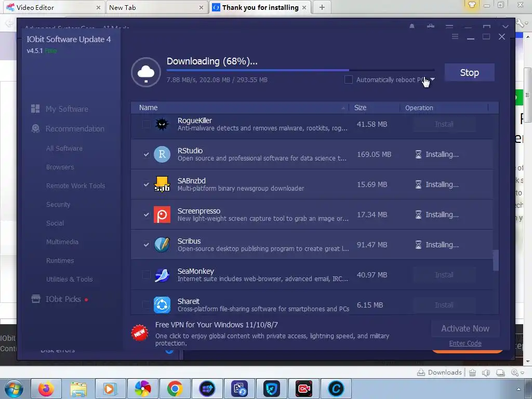The height and width of the screenshot is (399, 532).
Task: Install the Shareit program
Action: (x=444, y=305)
